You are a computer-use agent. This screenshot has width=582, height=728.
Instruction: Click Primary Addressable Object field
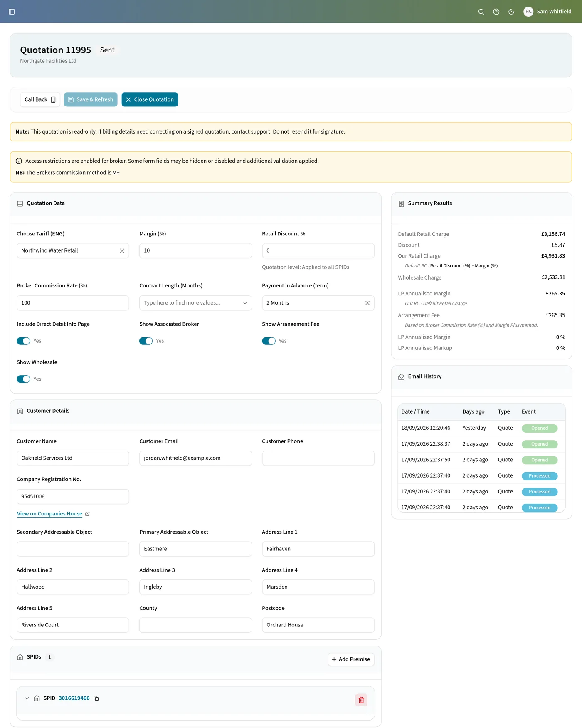tap(195, 549)
